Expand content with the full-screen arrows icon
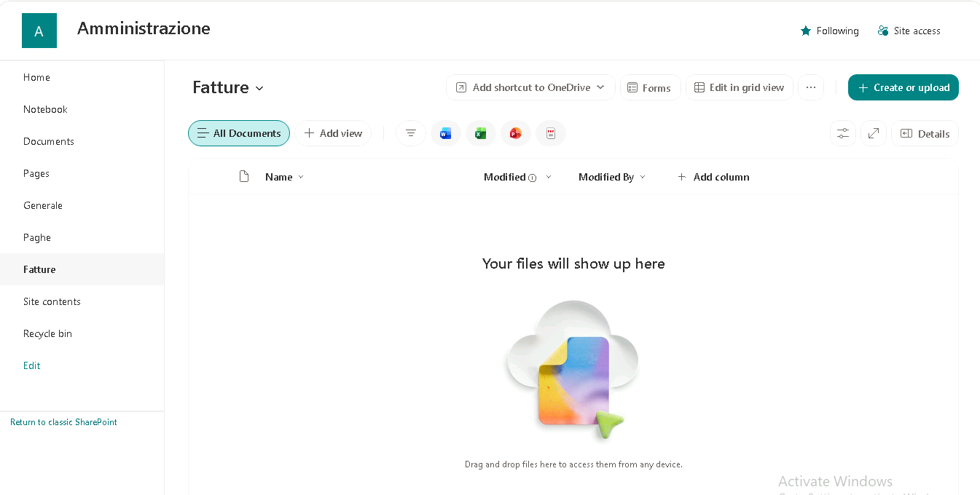 pos(874,133)
